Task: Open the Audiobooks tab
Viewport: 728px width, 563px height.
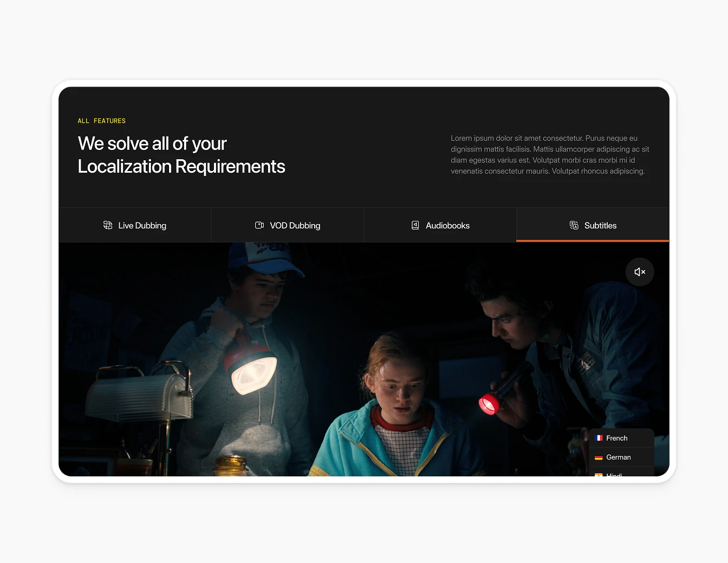Action: [440, 225]
